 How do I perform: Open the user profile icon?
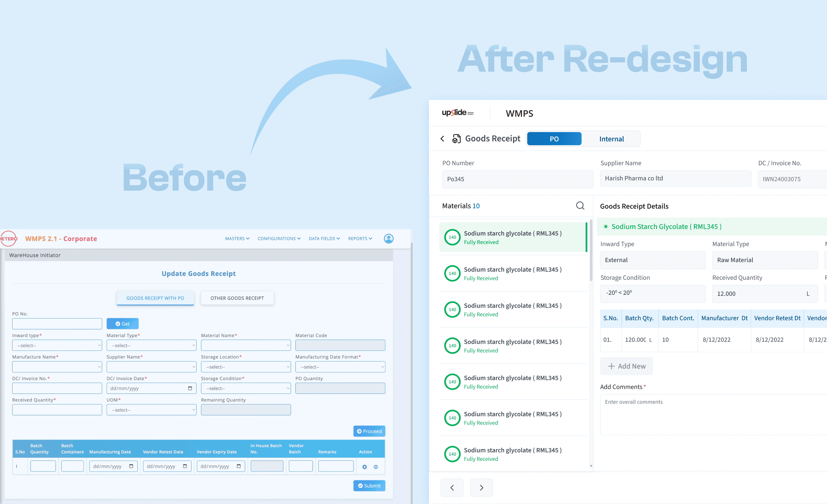[x=389, y=238]
